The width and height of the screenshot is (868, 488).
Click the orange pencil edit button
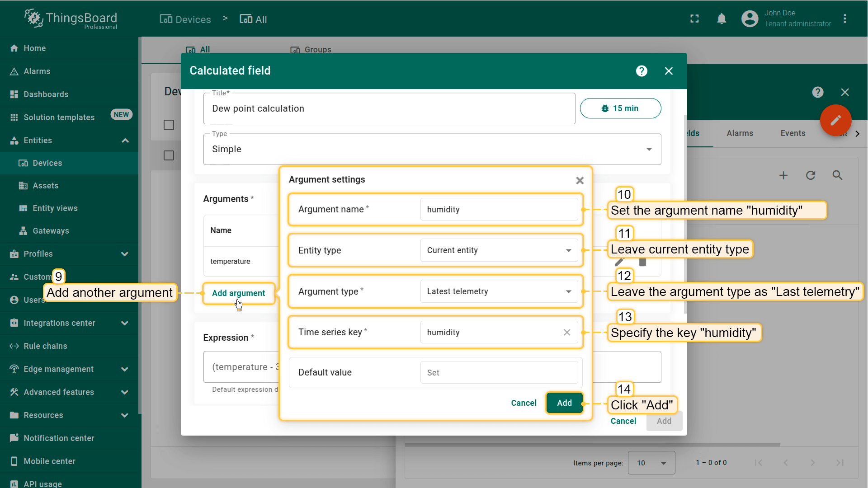[835, 120]
